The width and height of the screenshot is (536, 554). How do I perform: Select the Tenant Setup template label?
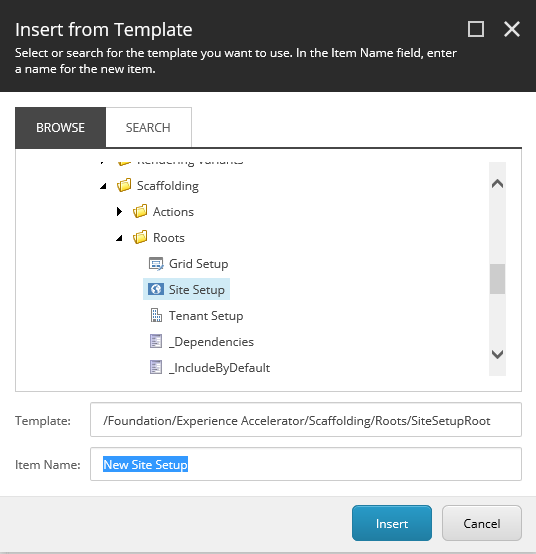tap(206, 316)
